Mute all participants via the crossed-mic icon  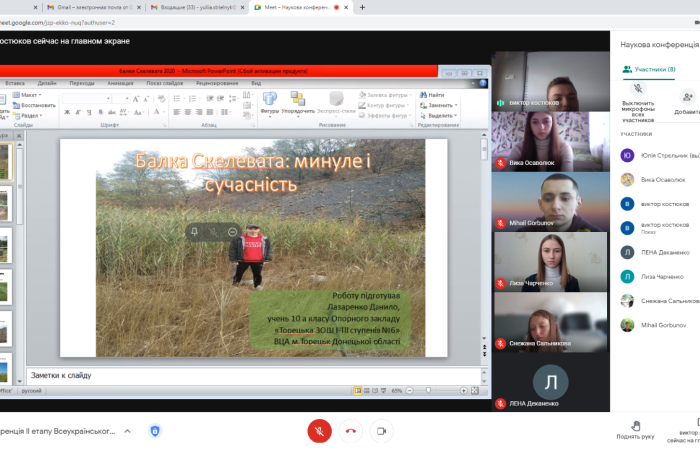(x=639, y=89)
